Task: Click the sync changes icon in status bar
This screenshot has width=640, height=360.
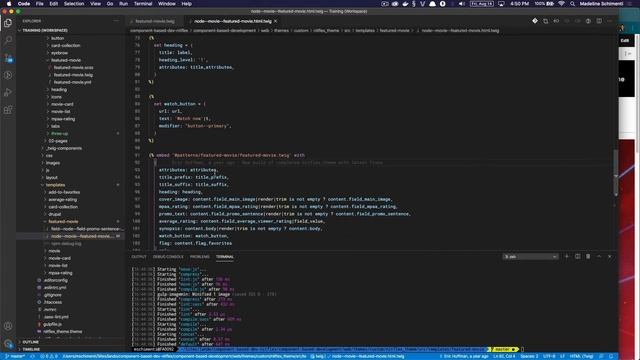Action: 32,356
